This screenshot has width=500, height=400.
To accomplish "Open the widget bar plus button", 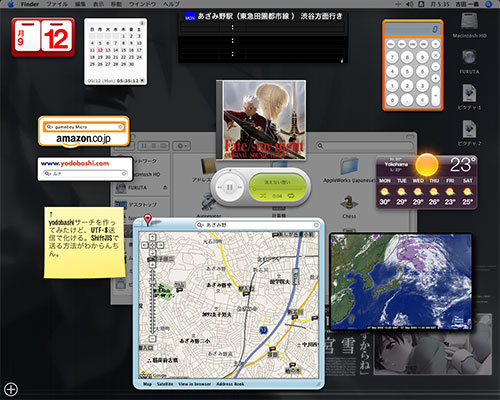I will coord(11,389).
